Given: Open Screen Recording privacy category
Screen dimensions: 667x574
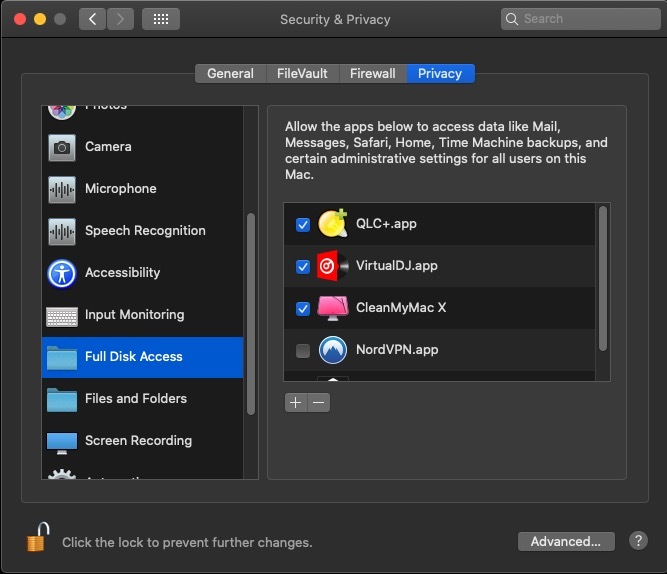Looking at the screenshot, I should tap(137, 441).
